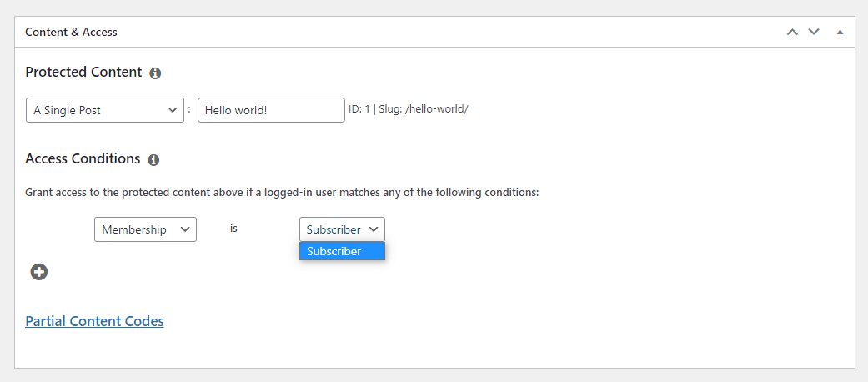The height and width of the screenshot is (382, 868).
Task: Show info tooltip beside Access Conditions
Action: [153, 160]
